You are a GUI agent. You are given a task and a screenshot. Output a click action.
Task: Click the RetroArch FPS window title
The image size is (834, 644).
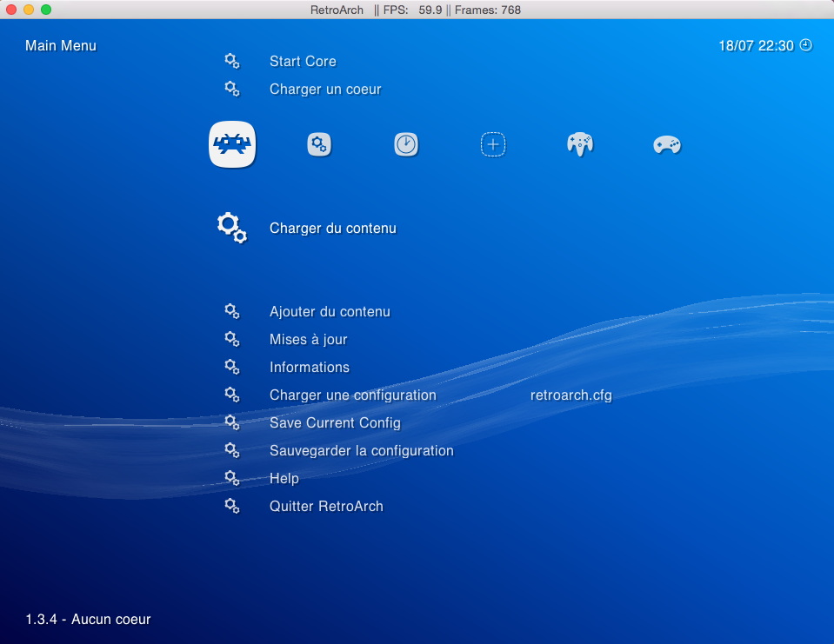[x=416, y=10]
